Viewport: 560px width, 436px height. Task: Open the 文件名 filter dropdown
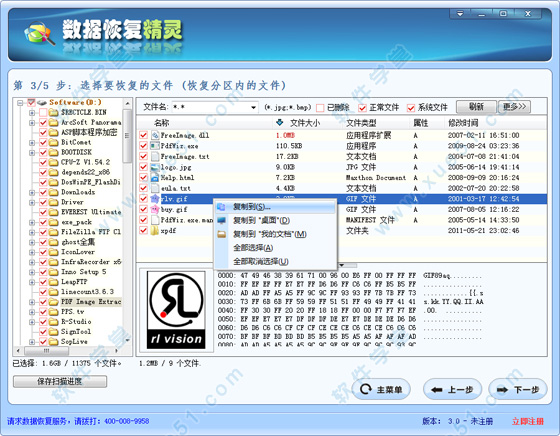[x=253, y=107]
